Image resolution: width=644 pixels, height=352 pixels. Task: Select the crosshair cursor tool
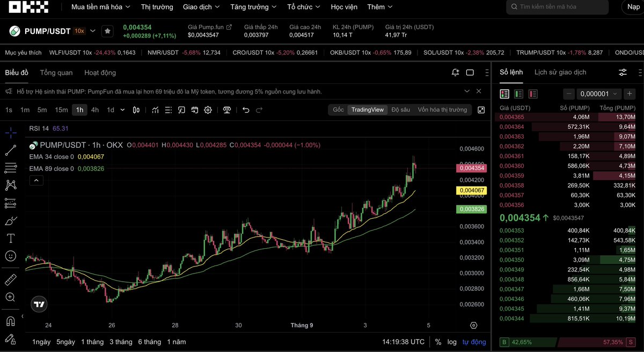click(10, 132)
